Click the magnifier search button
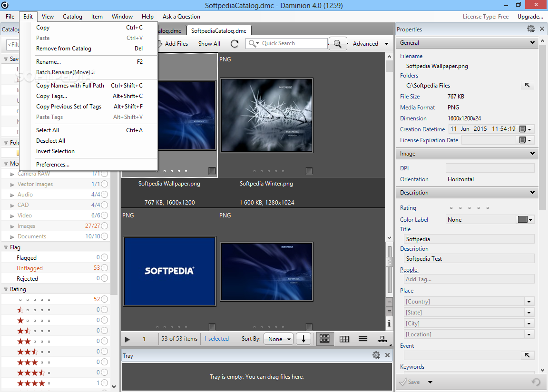The height and width of the screenshot is (392, 548). (338, 44)
